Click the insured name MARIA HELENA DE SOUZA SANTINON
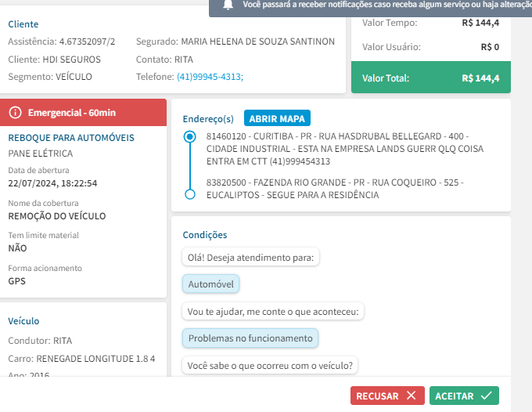This screenshot has height=412, width=532. click(258, 42)
